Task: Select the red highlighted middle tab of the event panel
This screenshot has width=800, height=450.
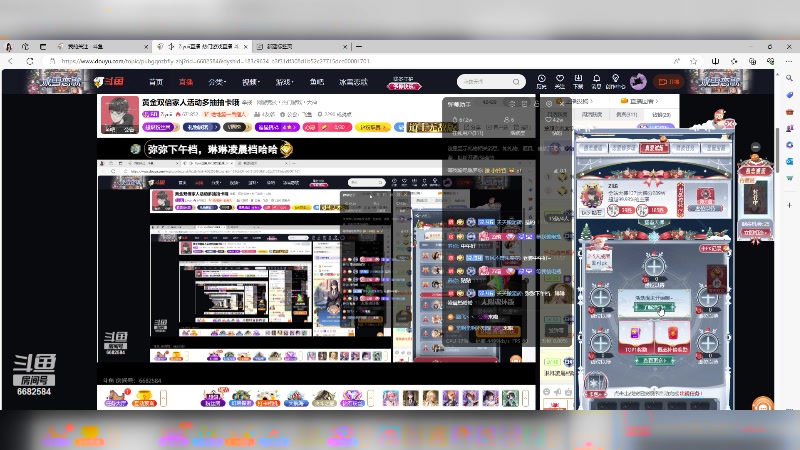Action: point(654,148)
